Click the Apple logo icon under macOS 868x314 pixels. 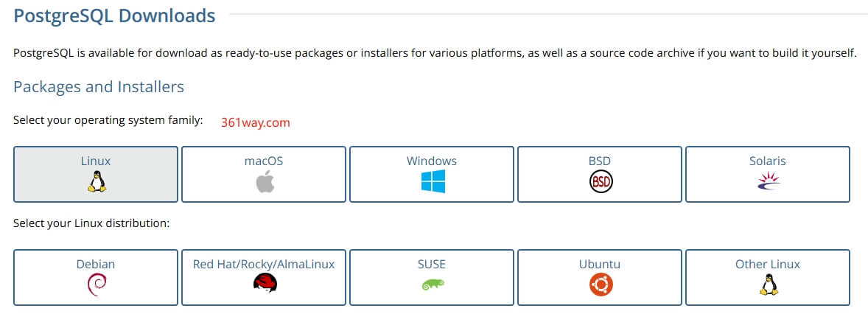point(265,181)
